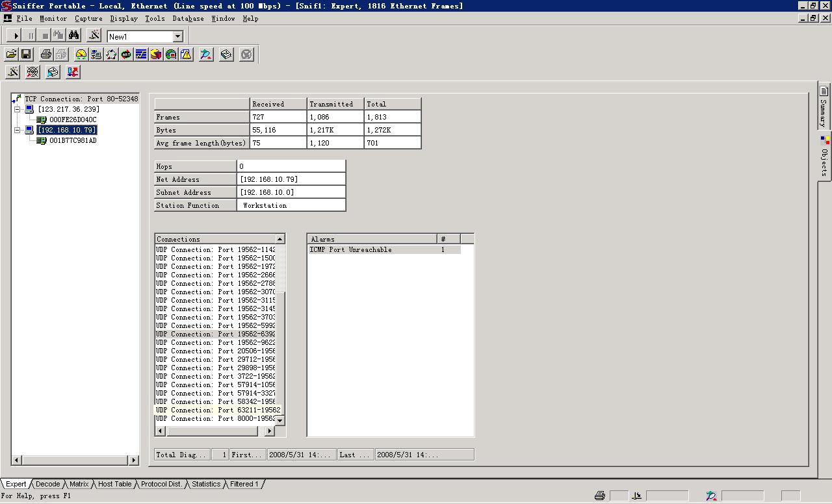Collapse the 123.217.36.239 tree node
This screenshot has height=504, width=832.
point(18,109)
